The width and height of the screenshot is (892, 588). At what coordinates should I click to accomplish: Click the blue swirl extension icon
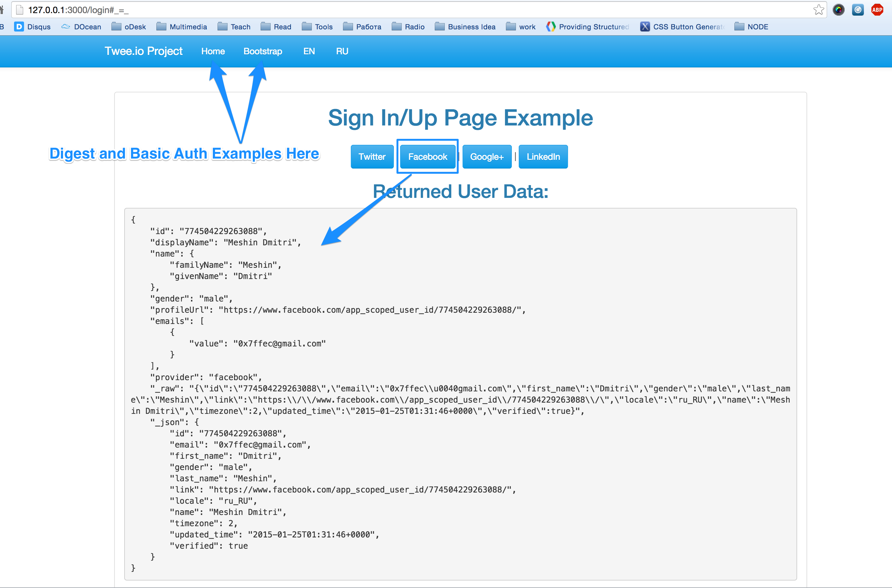857,10
